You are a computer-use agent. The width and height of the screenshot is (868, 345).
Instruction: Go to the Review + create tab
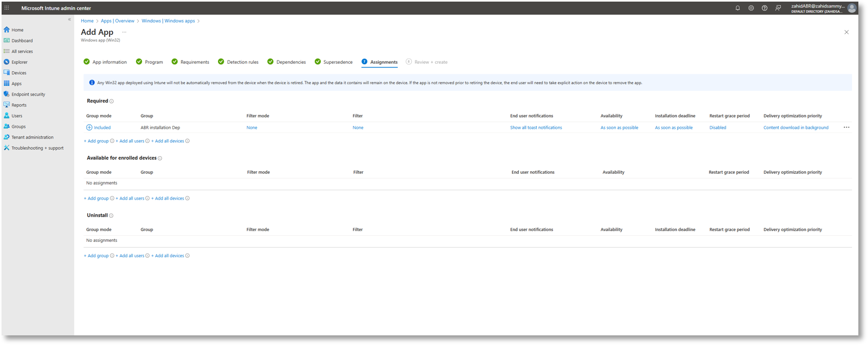[427, 62]
